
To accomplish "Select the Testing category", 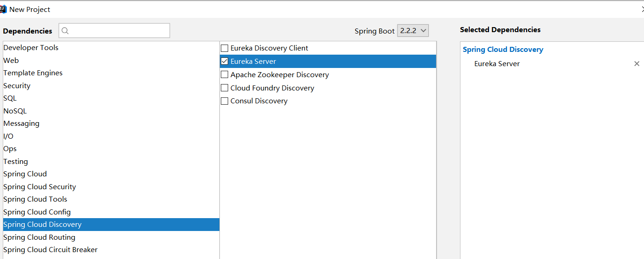I will [x=111, y=161].
